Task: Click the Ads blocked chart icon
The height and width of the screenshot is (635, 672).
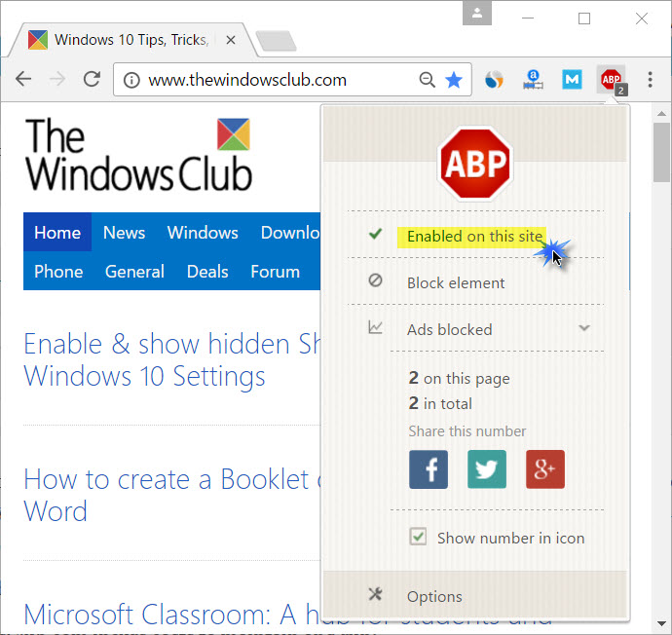Action: 375,327
